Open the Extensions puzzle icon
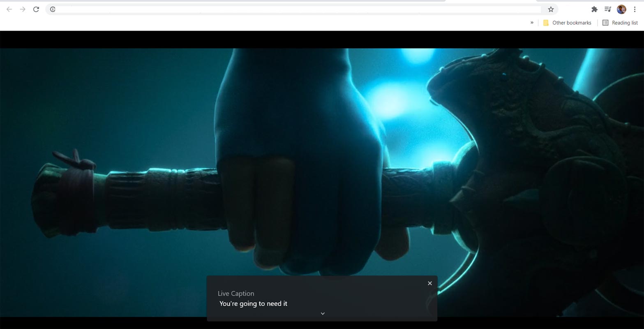Viewport: 644px width, 329px height. [x=594, y=9]
